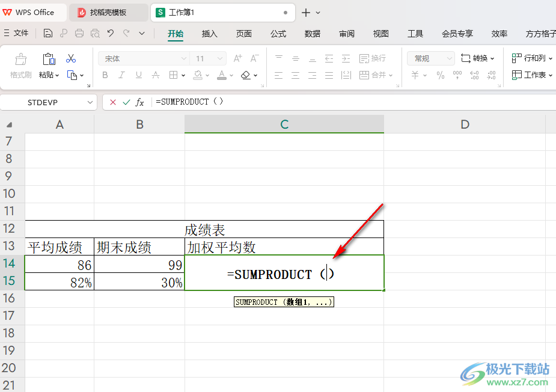The image size is (556, 392).
Task: Click the Print icon in quick toolbar
Action: (x=79, y=33)
